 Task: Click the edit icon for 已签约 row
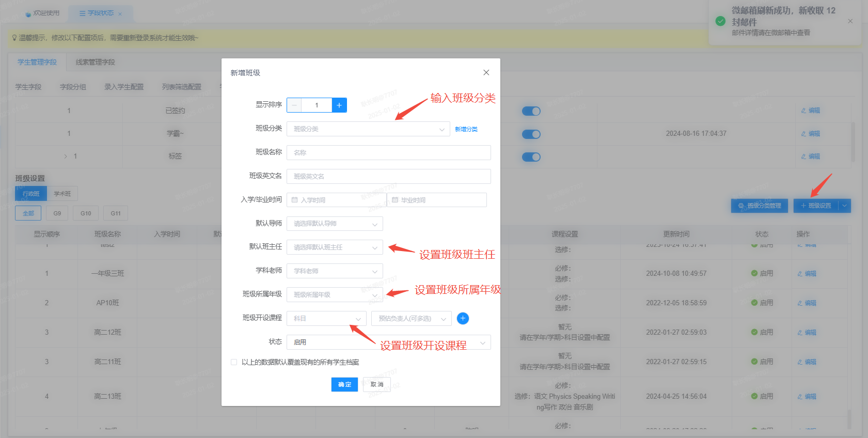point(810,111)
